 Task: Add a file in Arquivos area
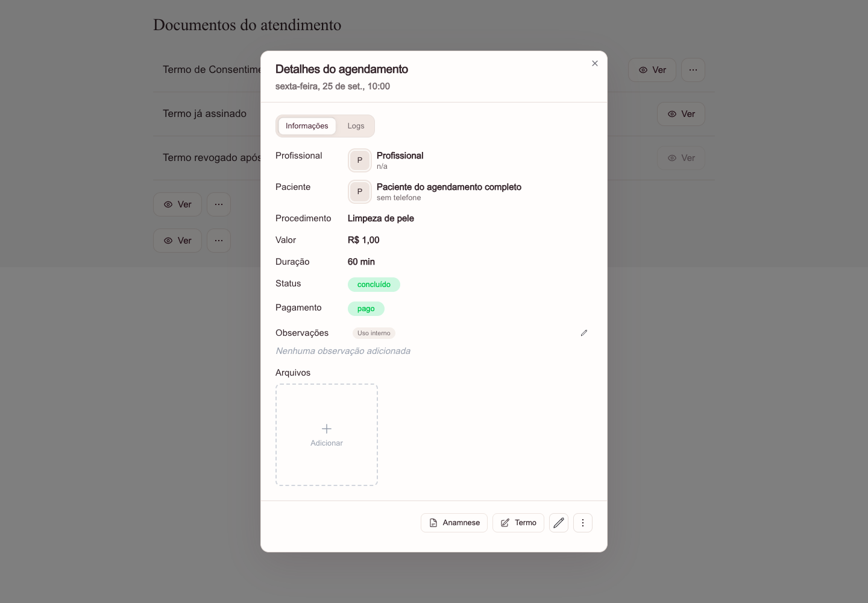[327, 435]
